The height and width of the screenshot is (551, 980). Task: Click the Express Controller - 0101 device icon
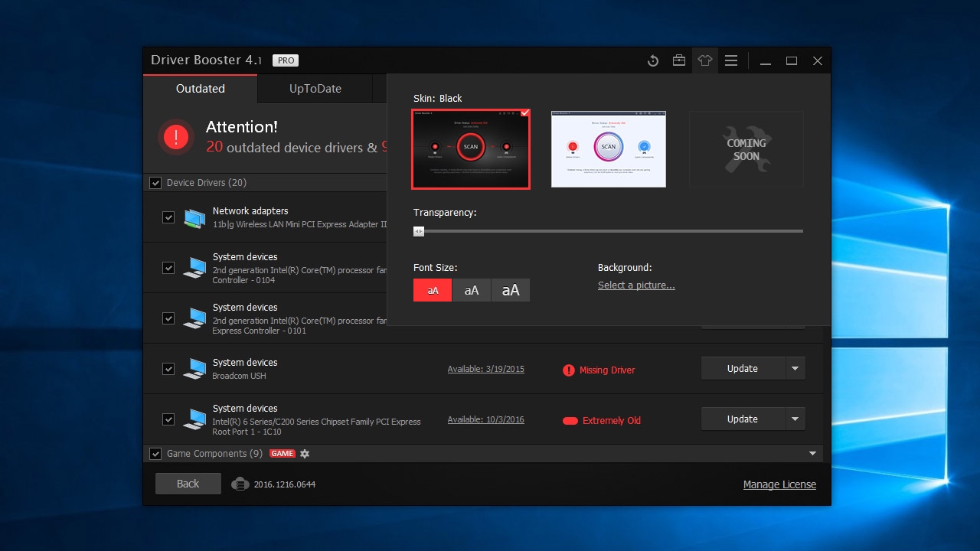click(x=194, y=318)
